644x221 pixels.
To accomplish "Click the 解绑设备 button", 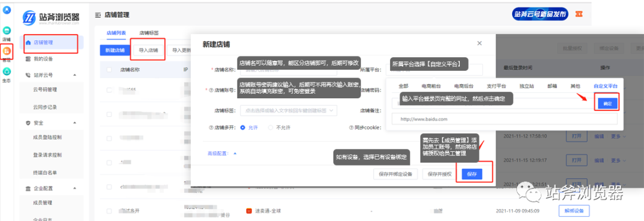I will (574, 211).
